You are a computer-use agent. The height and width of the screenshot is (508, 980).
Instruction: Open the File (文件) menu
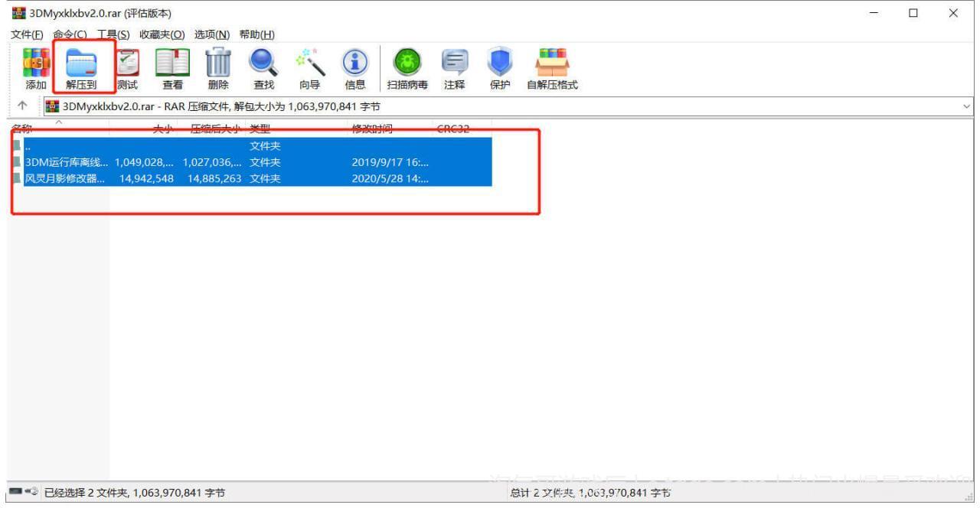28,34
